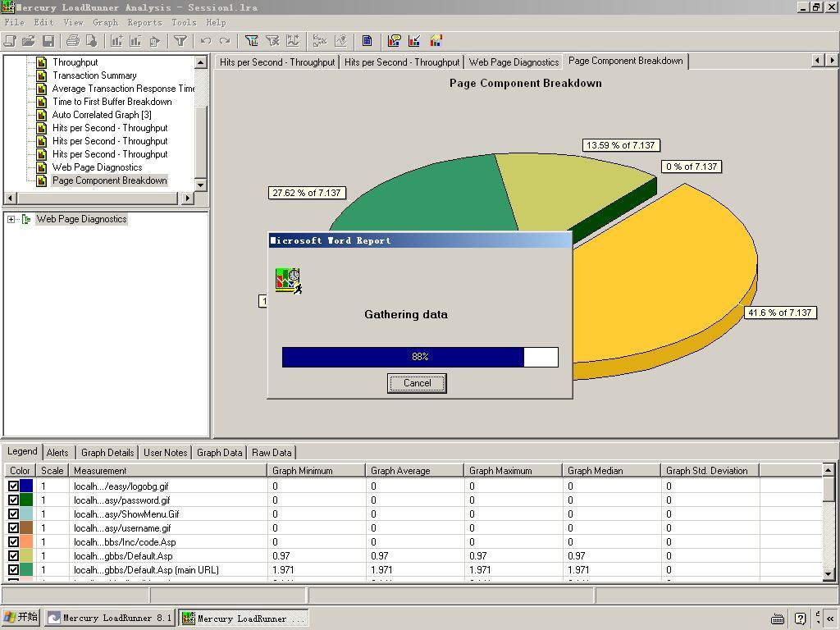Screen dimensions: 840x630
Task: Click the Save session floppy icon
Action: click(x=48, y=41)
